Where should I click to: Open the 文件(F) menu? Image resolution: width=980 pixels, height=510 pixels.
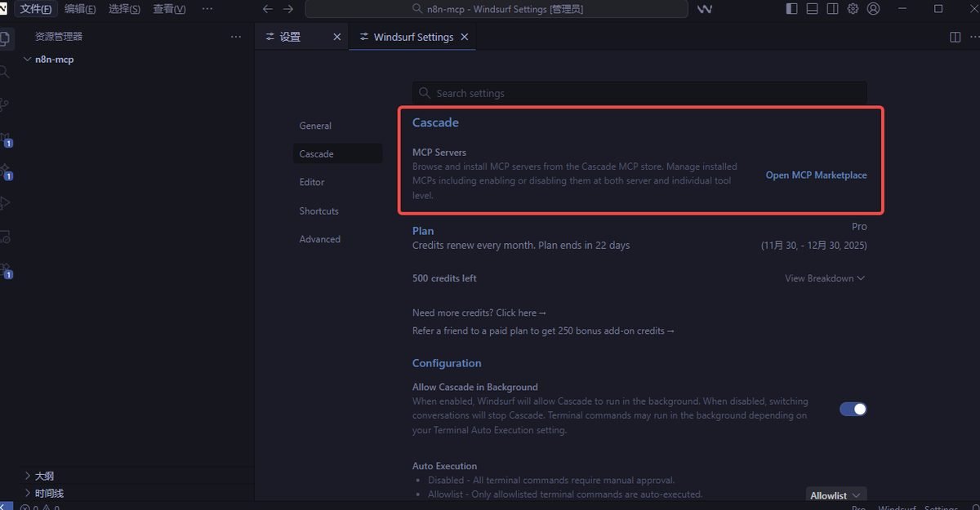pos(37,9)
